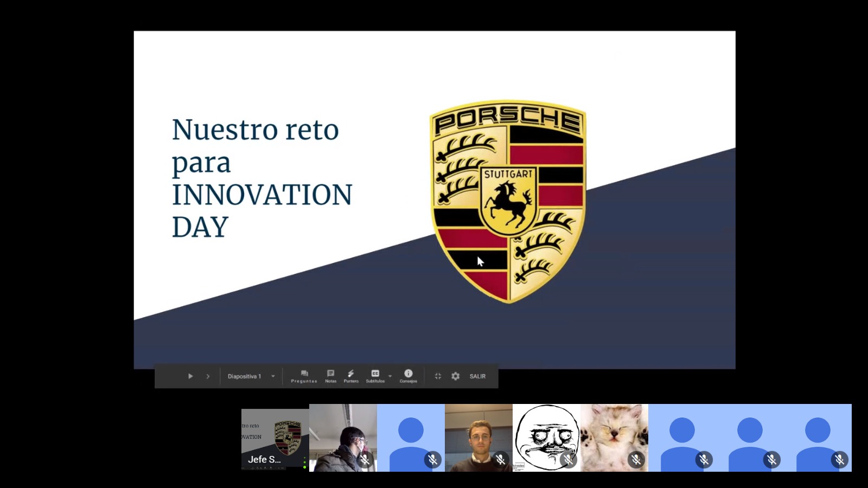
Task: Click the "Nuestro reto para INNOVATION DAY" title
Action: (x=261, y=178)
